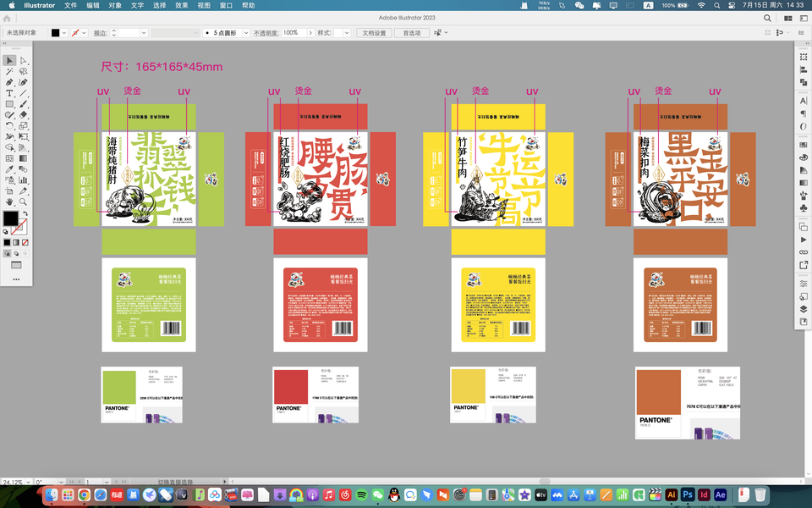Image resolution: width=812 pixels, height=508 pixels.
Task: Swap fill and stroke colors arrow
Action: (25, 213)
